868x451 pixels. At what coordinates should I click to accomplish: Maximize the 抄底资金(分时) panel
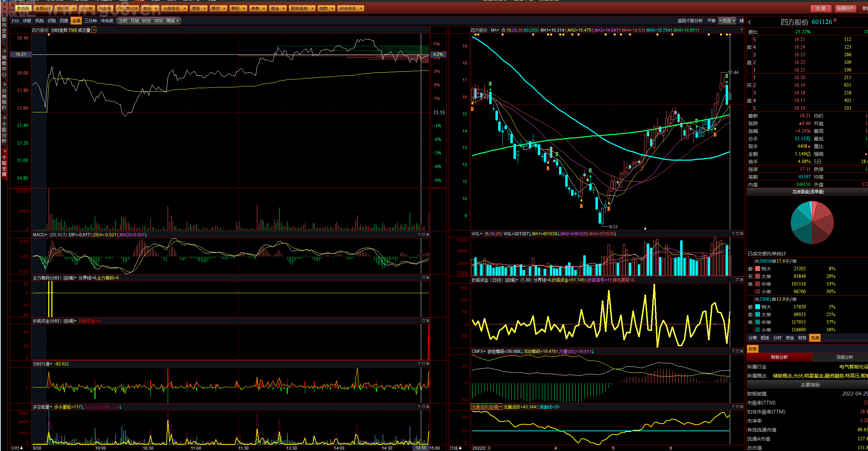click(424, 321)
